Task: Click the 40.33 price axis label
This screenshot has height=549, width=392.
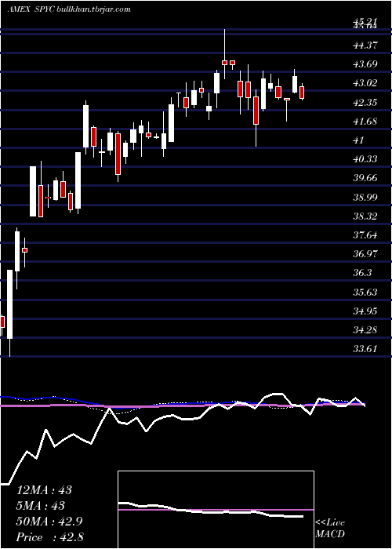Action: (365, 159)
